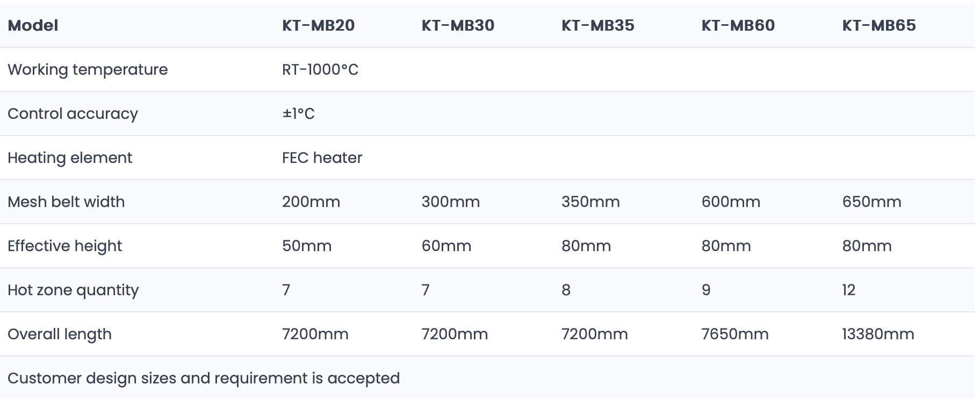
Task: Click the ±1°C accuracy value
Action: click(x=298, y=113)
